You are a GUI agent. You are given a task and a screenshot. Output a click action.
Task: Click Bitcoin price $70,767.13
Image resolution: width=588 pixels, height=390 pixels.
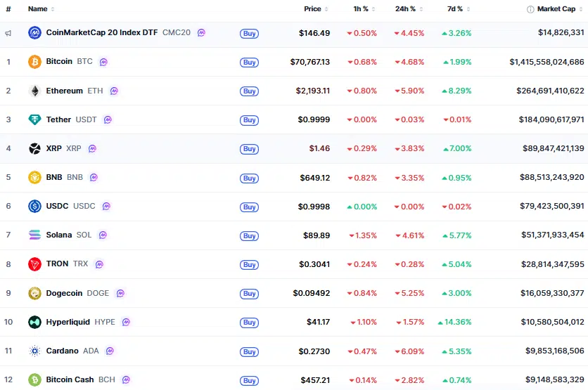click(310, 62)
